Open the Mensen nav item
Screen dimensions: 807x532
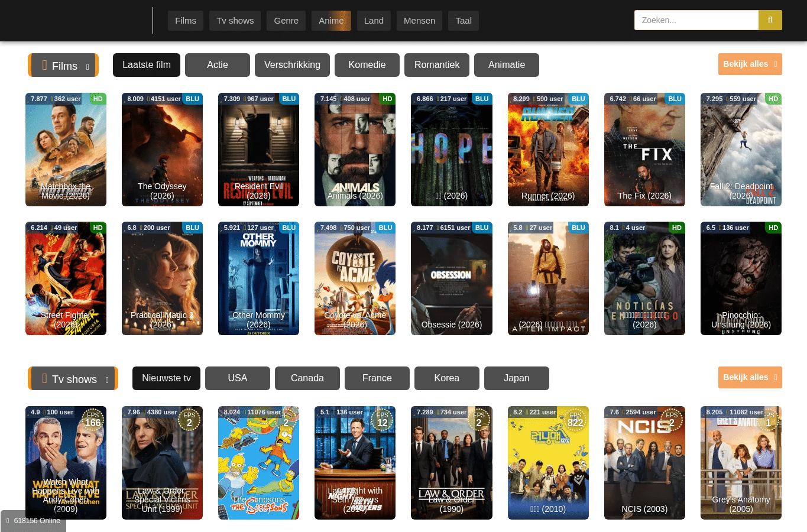pos(419,21)
